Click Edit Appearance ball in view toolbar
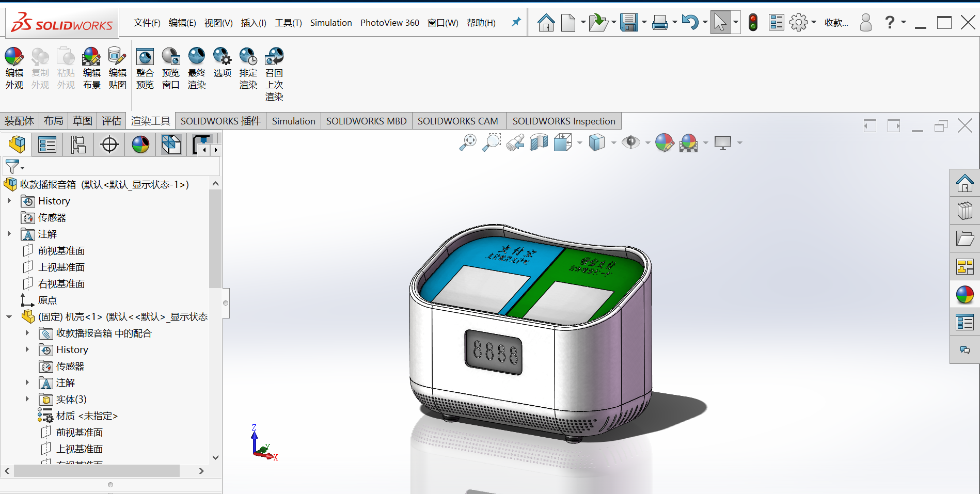 point(665,142)
